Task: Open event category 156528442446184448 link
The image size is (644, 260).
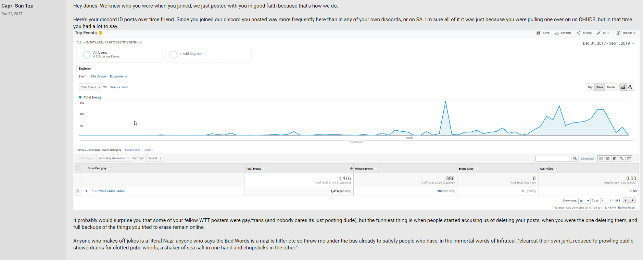Action: pyautogui.click(x=108, y=191)
